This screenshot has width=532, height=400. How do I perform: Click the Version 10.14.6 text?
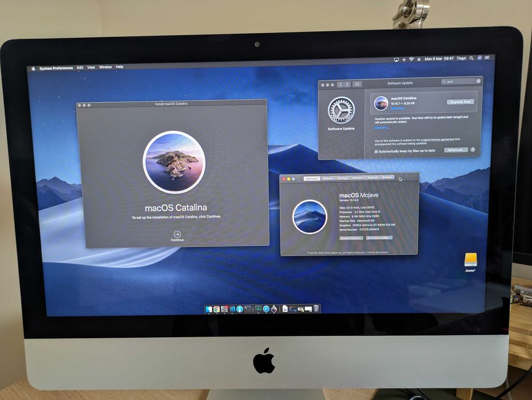[349, 201]
